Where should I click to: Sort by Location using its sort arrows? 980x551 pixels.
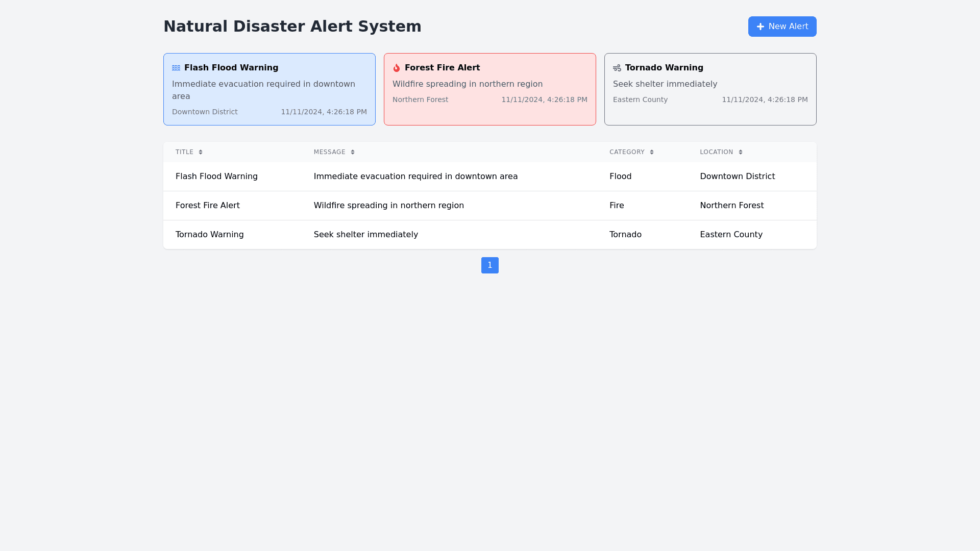click(x=741, y=152)
